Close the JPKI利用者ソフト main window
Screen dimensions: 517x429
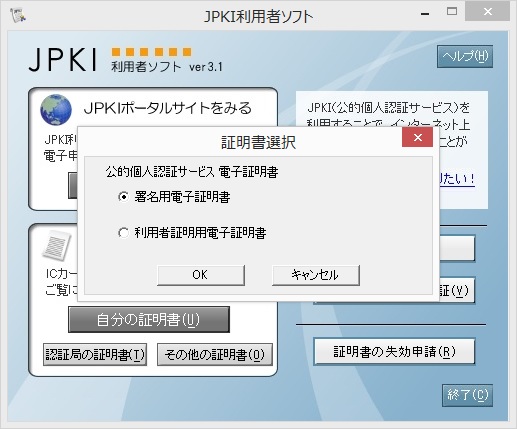pyautogui.click(x=488, y=12)
